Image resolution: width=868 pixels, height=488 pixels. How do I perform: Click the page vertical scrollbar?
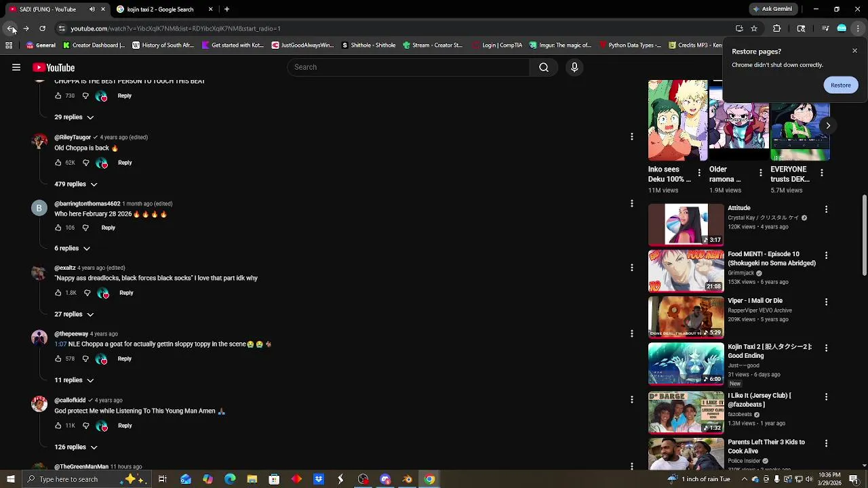(864, 236)
